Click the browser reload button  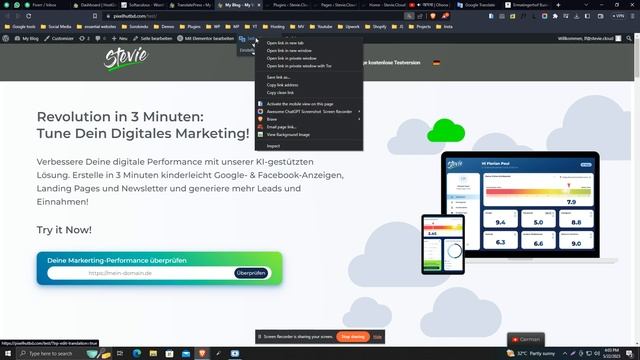coord(29,16)
